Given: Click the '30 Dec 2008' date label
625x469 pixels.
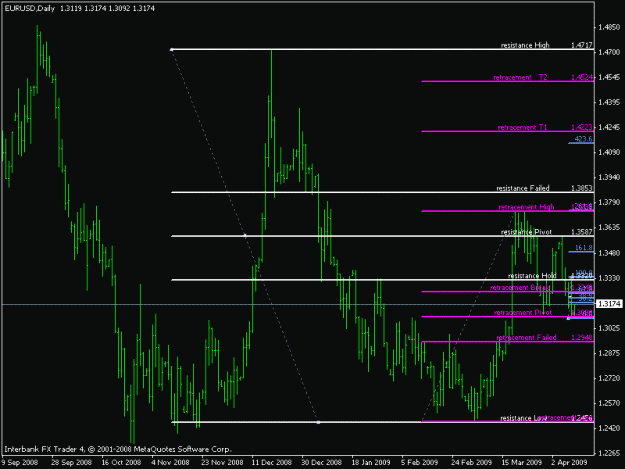Looking at the screenshot, I should click(x=321, y=462).
